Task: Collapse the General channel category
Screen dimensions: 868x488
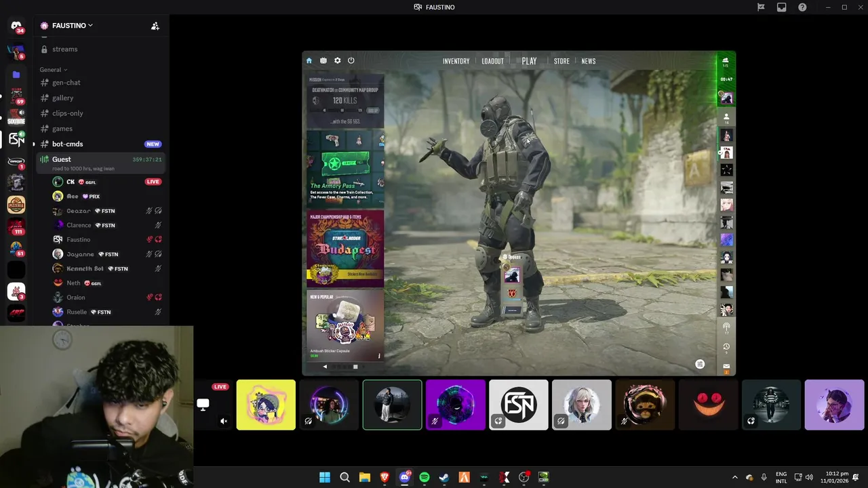Action: (53, 70)
